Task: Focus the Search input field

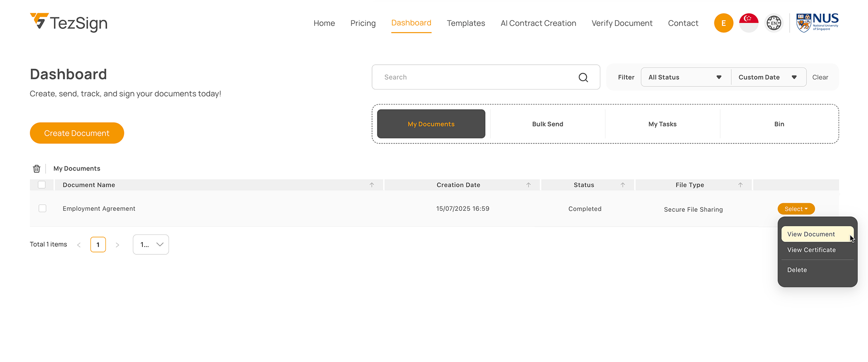Action: [475, 77]
